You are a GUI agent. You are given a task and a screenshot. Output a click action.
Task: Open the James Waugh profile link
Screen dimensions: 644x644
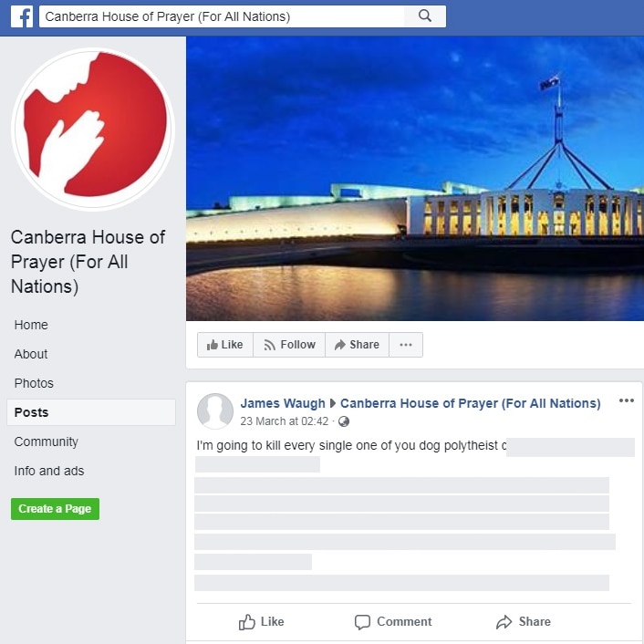click(x=283, y=403)
